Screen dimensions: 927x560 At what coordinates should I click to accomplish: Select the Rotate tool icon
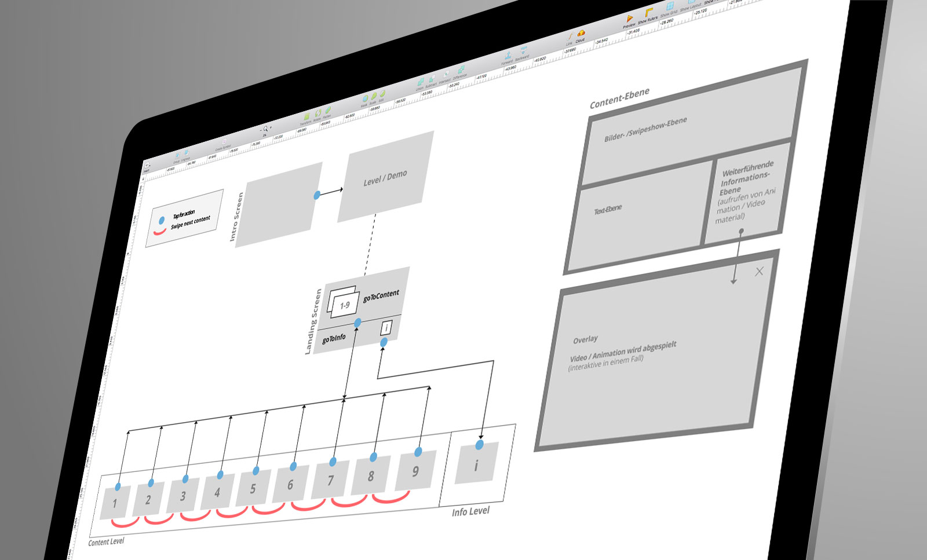(x=317, y=114)
